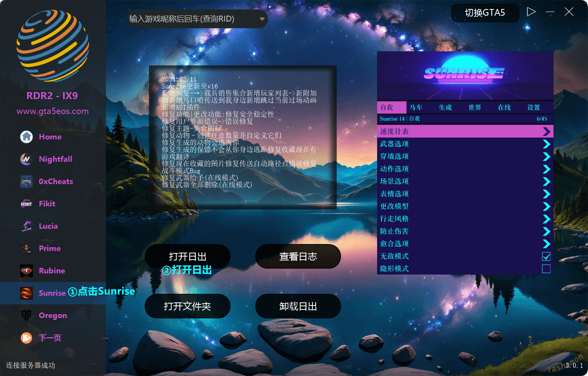Switch to 在线 tab in Sunrise preview
Image resolution: width=588 pixels, height=376 pixels.
click(x=504, y=107)
